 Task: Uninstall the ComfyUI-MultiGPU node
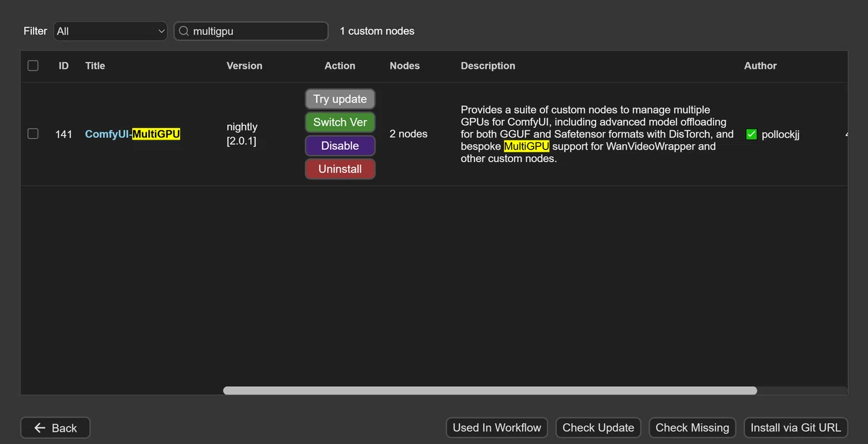tap(340, 168)
